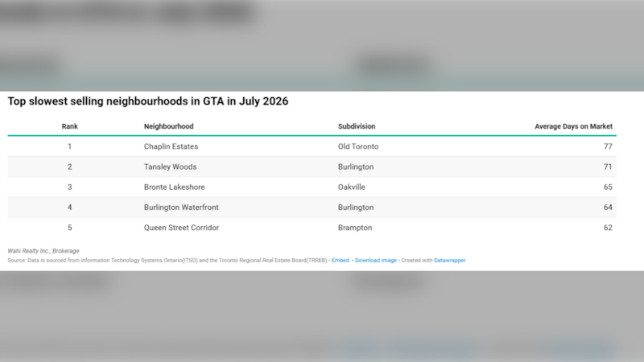Select the Tansley Woods cell
This screenshot has height=362, width=644.
[x=170, y=167]
